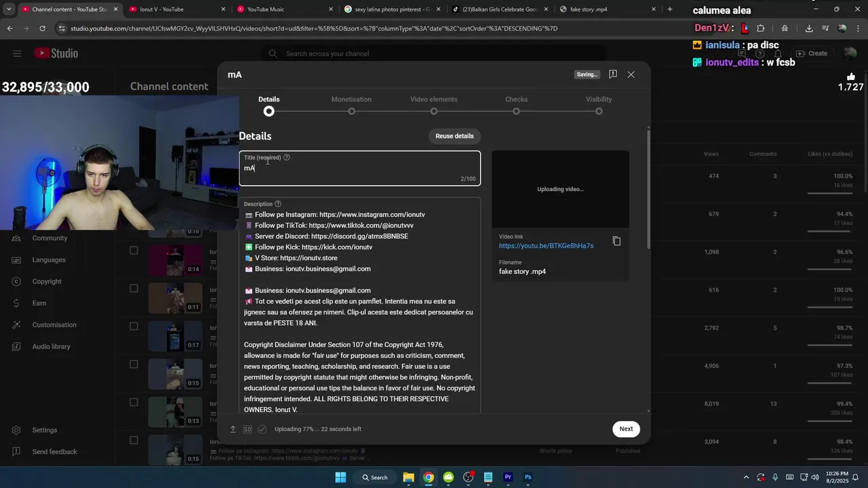Open Chrome three-dot menu
The height and width of the screenshot is (488, 868).
858,28
